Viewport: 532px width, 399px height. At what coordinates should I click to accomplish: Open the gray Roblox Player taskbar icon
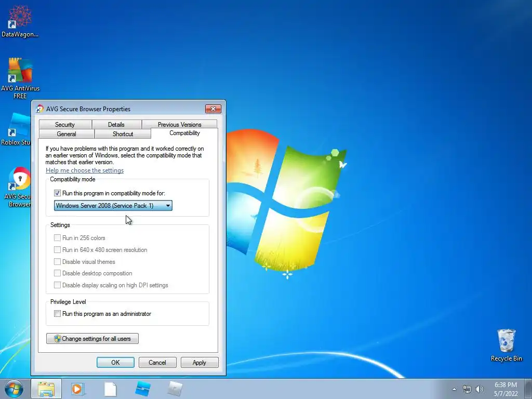tap(175, 389)
